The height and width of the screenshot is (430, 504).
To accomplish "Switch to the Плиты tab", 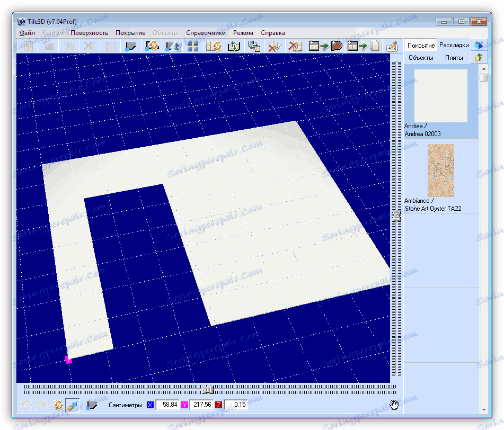I will (454, 58).
